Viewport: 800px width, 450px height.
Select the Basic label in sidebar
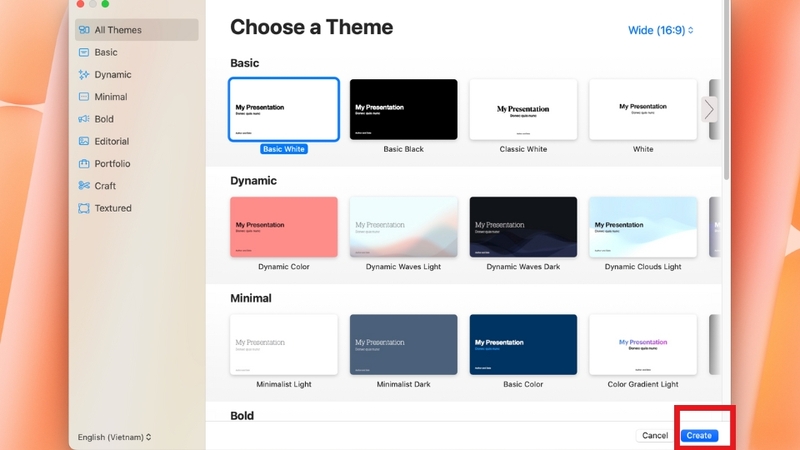(x=106, y=52)
